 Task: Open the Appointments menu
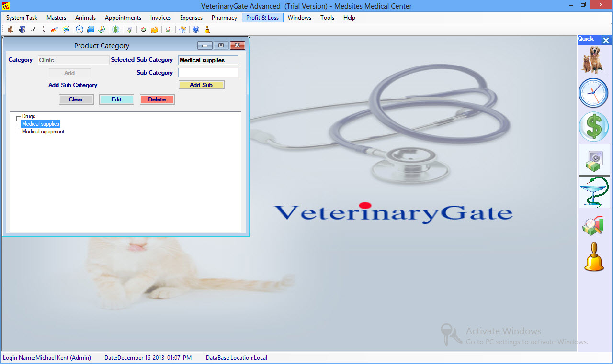[123, 18]
